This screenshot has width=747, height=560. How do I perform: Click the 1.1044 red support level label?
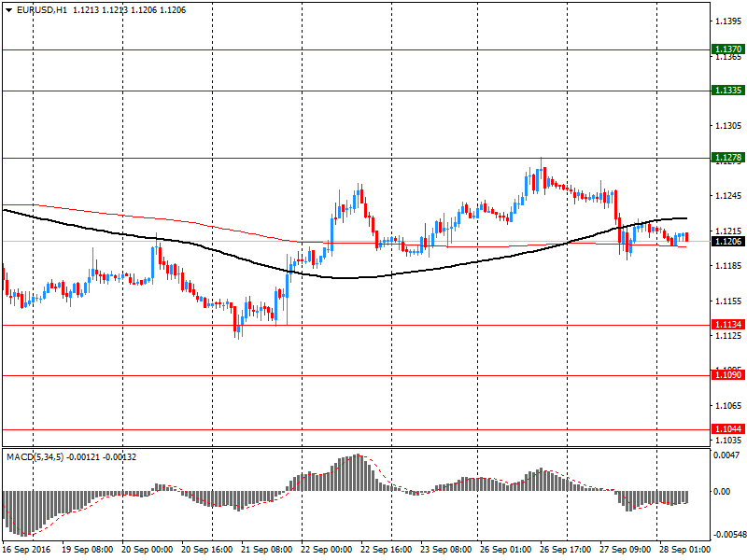727,429
